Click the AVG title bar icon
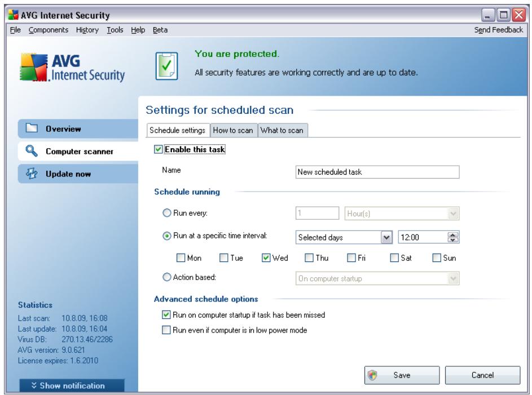The image size is (532, 395). (13, 15)
